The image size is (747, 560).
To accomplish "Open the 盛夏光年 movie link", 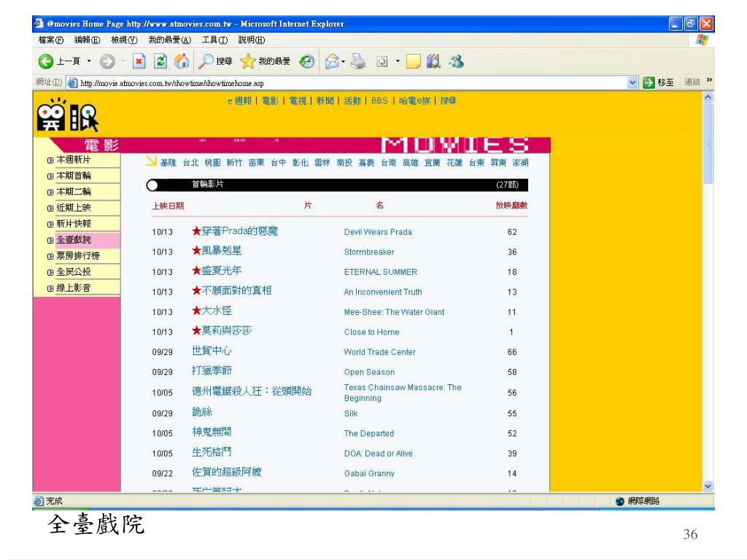I will 222,271.
